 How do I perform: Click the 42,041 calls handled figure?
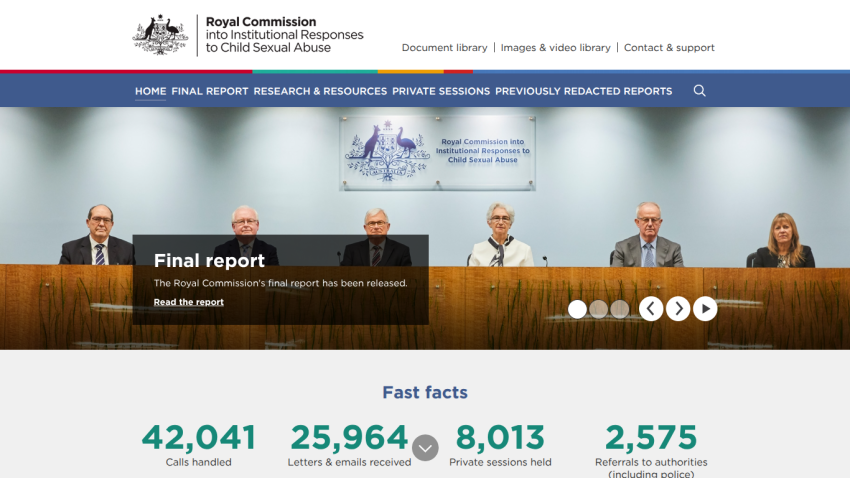click(x=198, y=437)
